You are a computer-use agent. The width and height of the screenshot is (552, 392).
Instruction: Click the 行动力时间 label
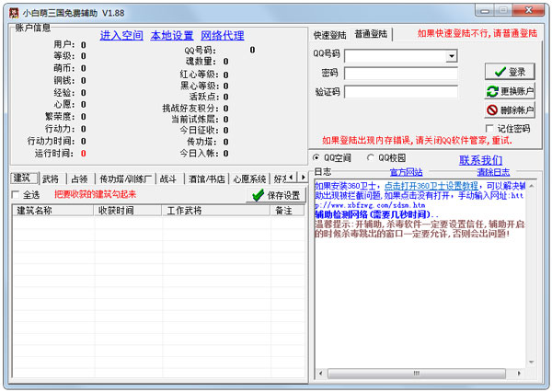point(51,141)
